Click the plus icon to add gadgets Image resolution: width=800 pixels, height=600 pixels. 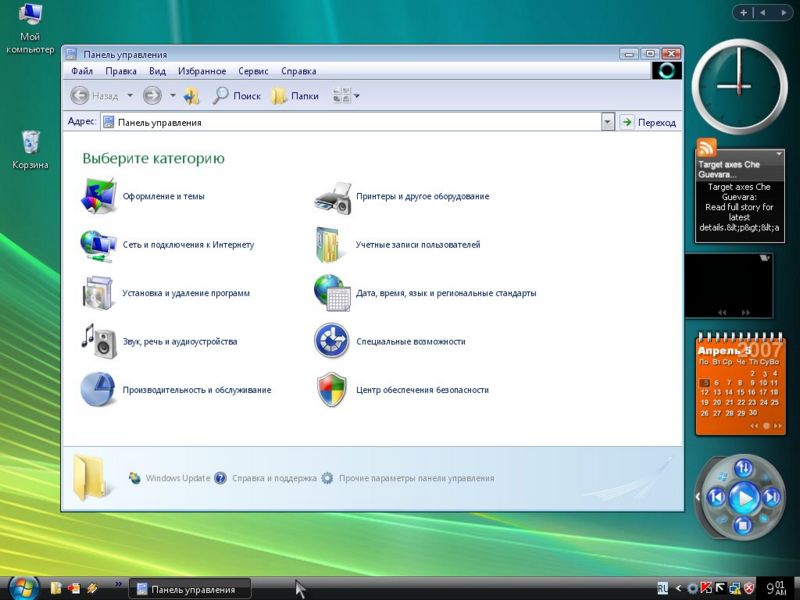[x=743, y=13]
